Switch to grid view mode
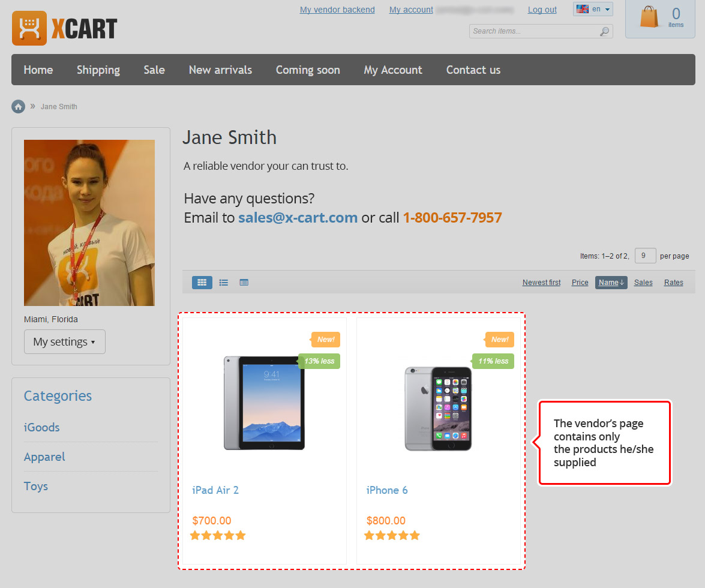The height and width of the screenshot is (588, 705). [202, 283]
